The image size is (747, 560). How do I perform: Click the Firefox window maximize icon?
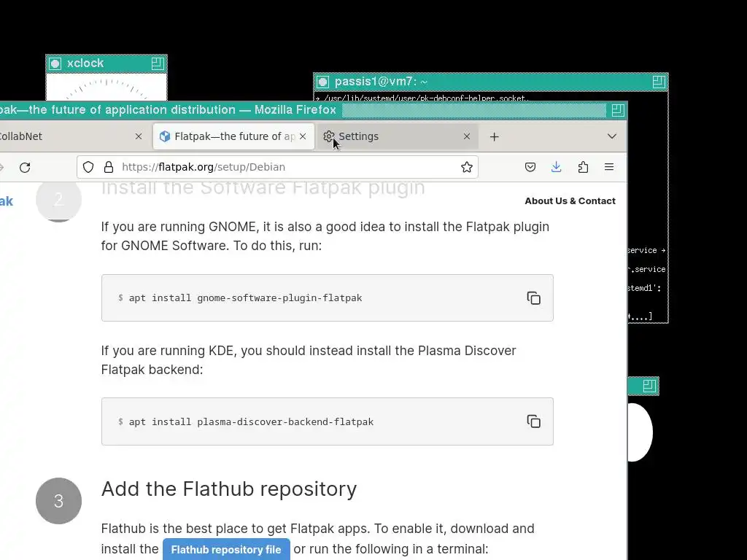tap(618, 111)
